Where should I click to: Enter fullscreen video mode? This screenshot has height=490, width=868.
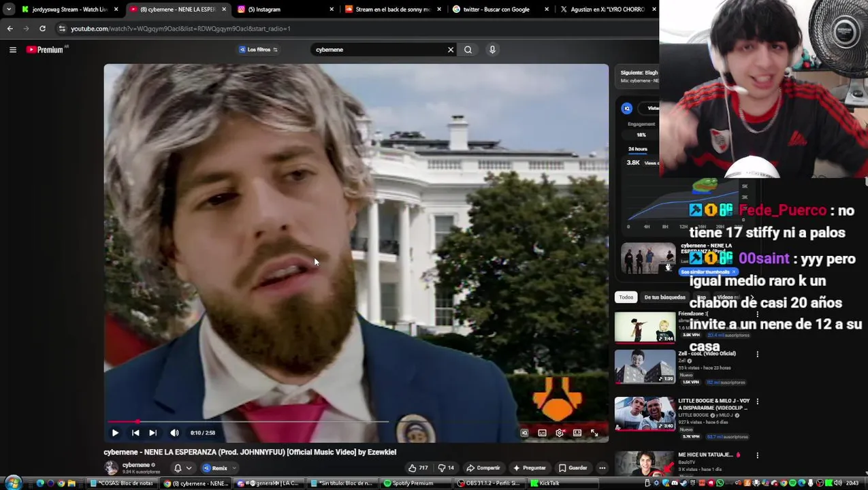tap(594, 433)
